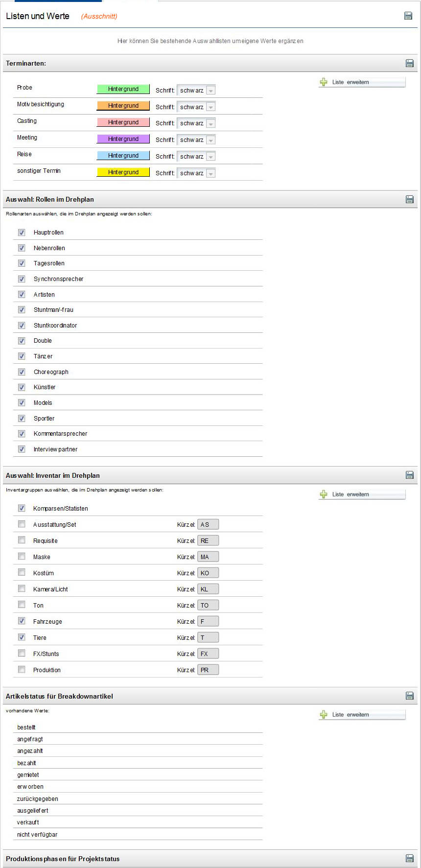Click Liste erweitern in Inventar section
This screenshot has width=421, height=868.
pyautogui.click(x=362, y=494)
